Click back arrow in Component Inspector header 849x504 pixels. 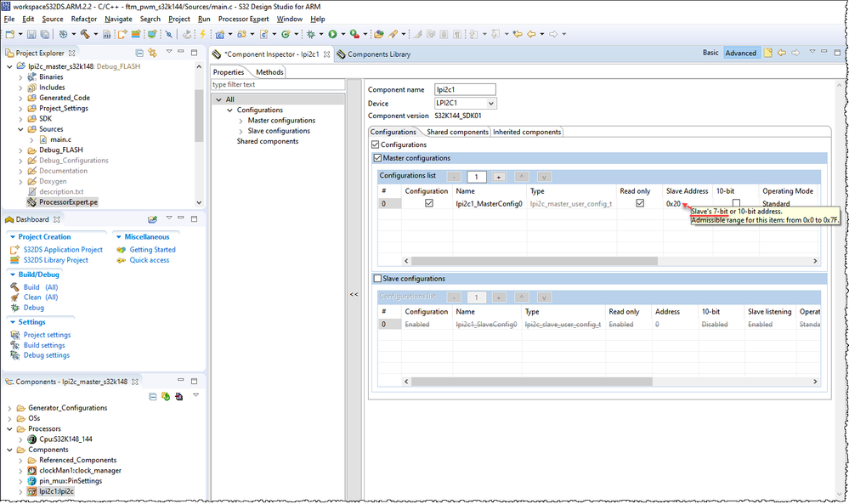[781, 53]
